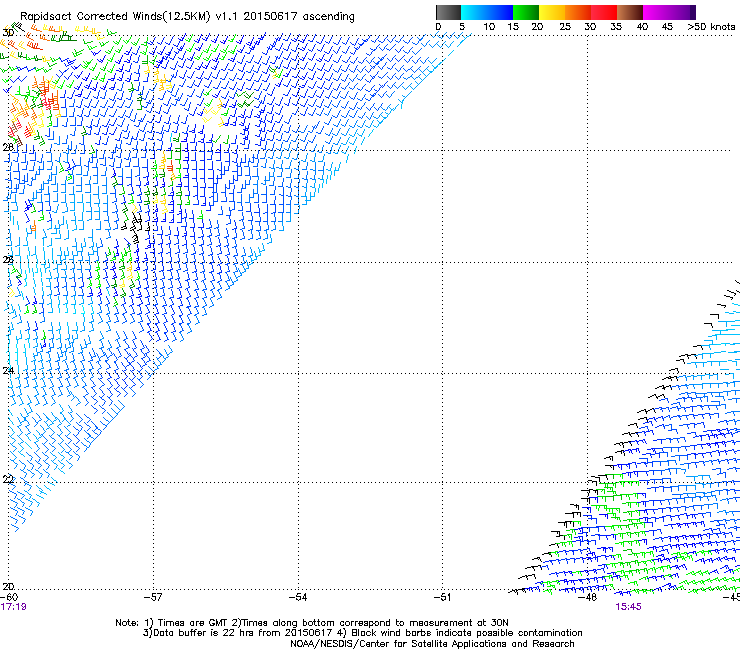Click the purple 15:45 pass time
The width and height of the screenshot is (740, 650).
[x=628, y=607]
